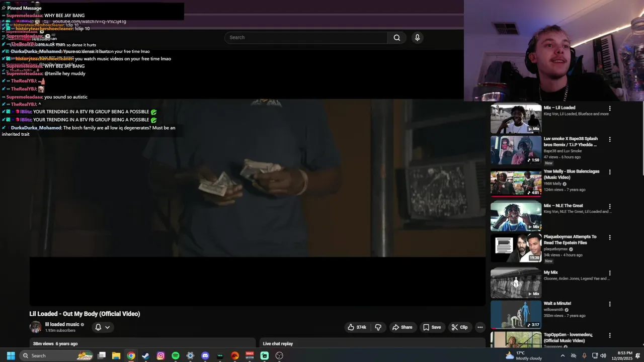This screenshot has width=644, height=362.
Task: Open options menu for Plaqueboymax Epstein Files video
Action: click(x=610, y=237)
